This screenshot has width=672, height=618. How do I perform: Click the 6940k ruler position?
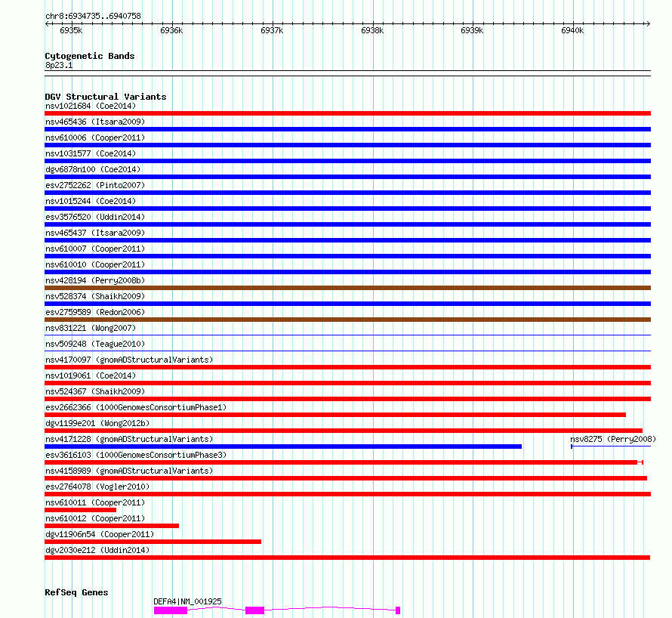(x=572, y=30)
